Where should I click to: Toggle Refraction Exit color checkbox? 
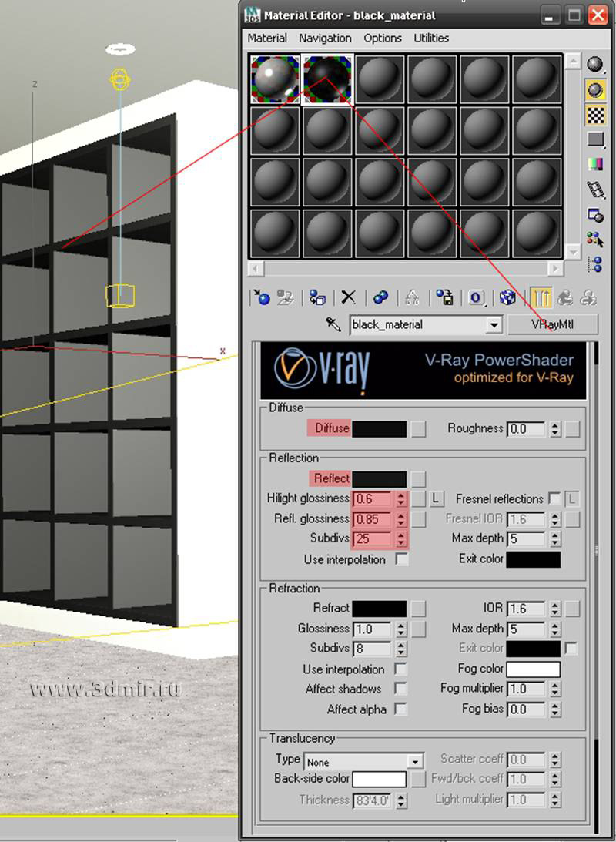(571, 649)
